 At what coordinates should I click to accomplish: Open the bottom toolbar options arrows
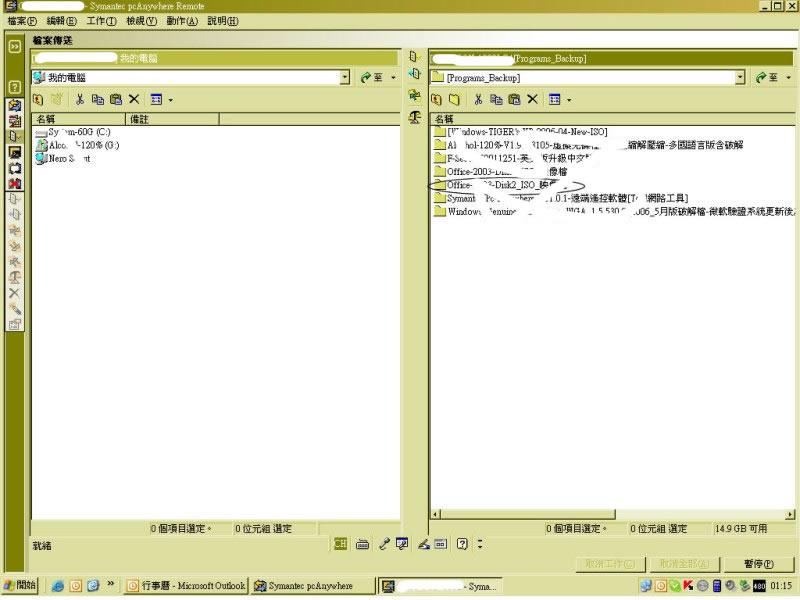tap(480, 544)
